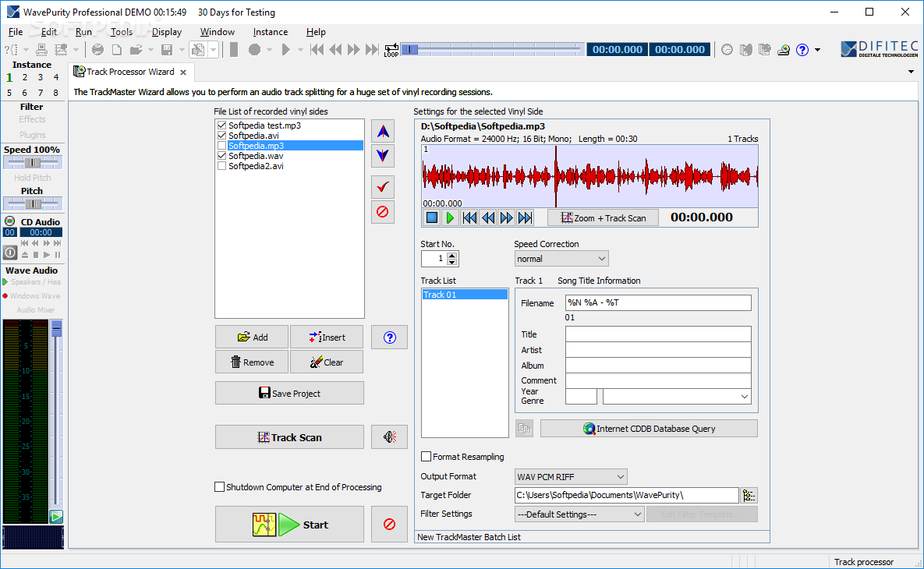Click the copy tag info icon beside CDDB query

pyautogui.click(x=525, y=429)
